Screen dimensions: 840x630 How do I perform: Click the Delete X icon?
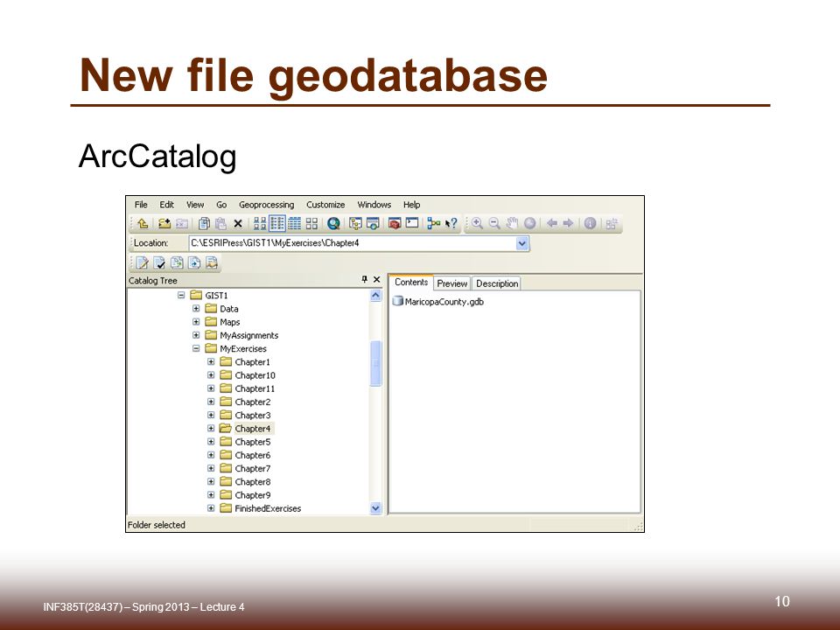tap(238, 224)
